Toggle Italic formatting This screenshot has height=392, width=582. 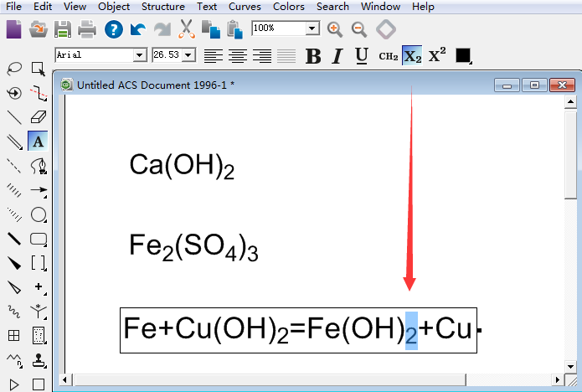click(337, 56)
